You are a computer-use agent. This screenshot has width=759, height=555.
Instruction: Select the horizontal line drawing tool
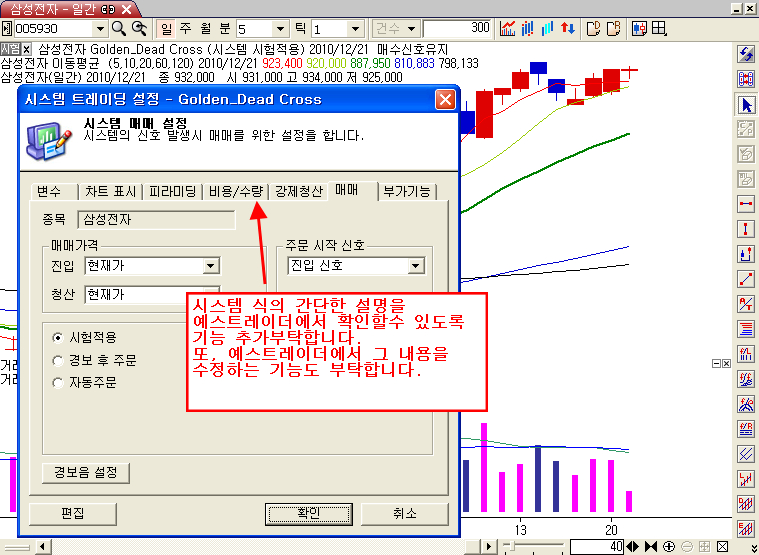pos(745,203)
